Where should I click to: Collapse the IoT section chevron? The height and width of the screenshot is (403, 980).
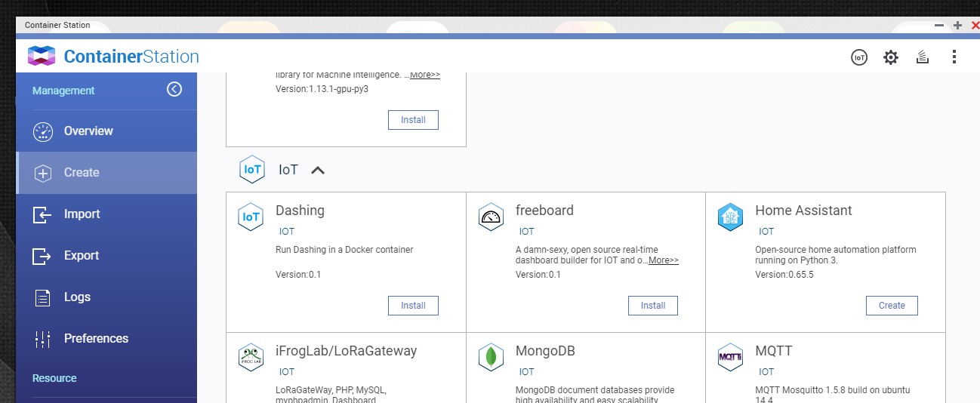coord(318,170)
